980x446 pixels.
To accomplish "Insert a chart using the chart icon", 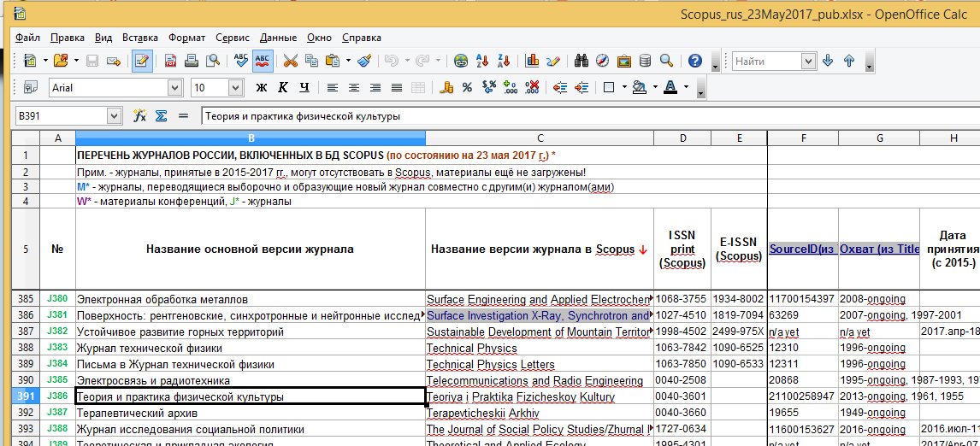I will pos(532,61).
